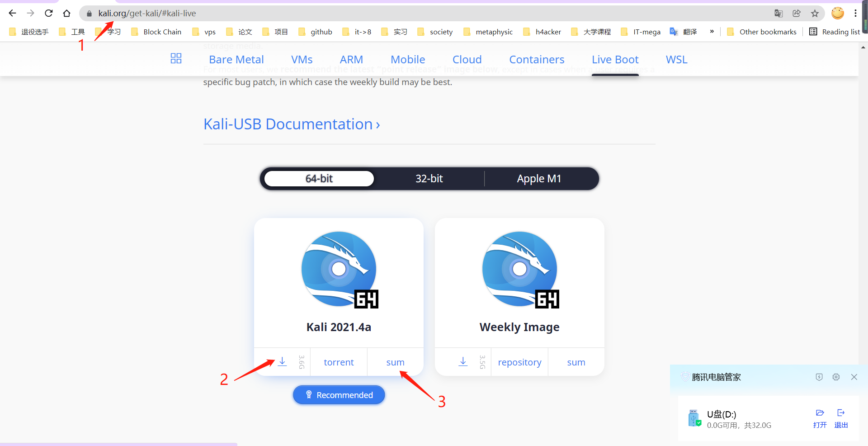The image size is (868, 446).
Task: Click download arrow icon under Weekly Image
Action: pyautogui.click(x=462, y=361)
